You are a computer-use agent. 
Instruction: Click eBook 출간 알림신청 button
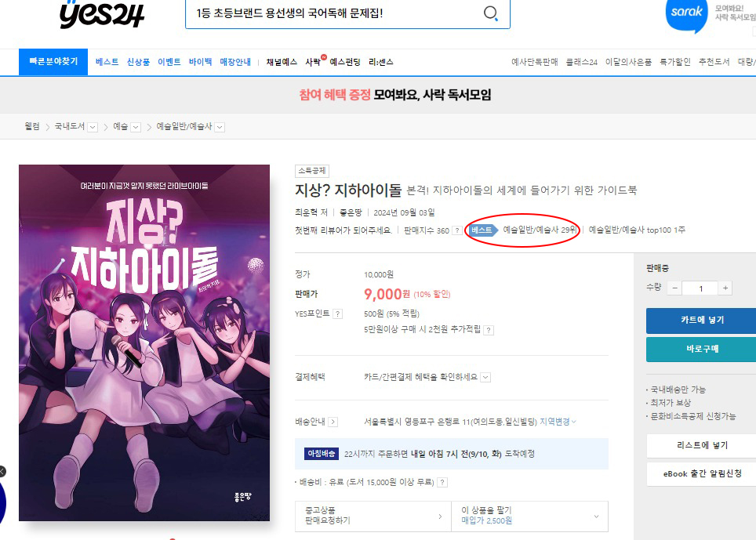click(701, 474)
